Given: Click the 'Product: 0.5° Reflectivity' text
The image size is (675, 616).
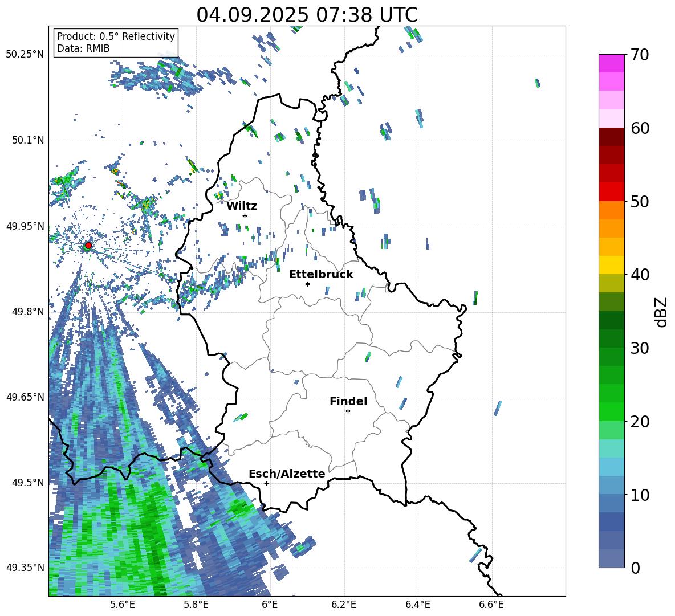Looking at the screenshot, I should click(116, 36).
